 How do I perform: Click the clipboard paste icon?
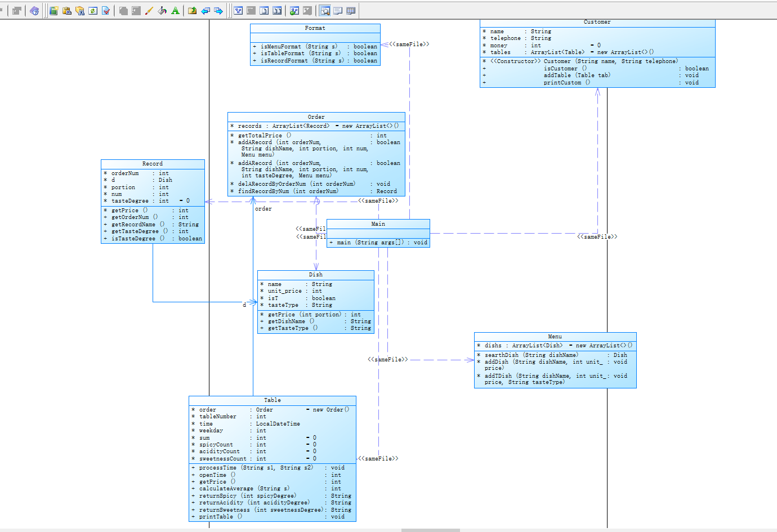click(x=67, y=11)
